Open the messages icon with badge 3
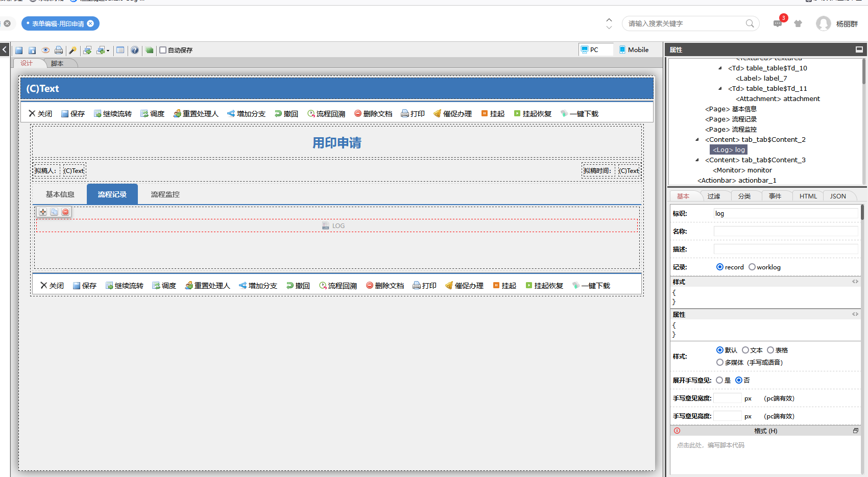This screenshot has width=868, height=477. coord(778,23)
